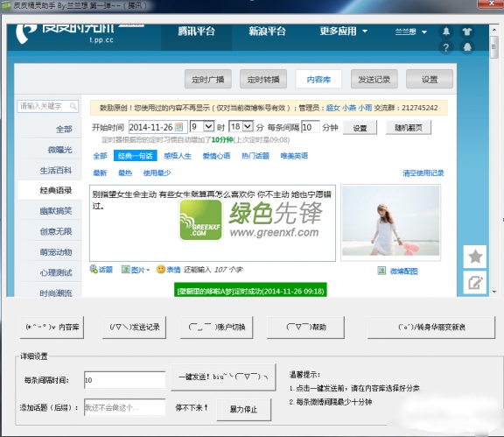504x437 pixels.
Task: Click the 每条间隔时间 input field below
Action: pos(125,380)
